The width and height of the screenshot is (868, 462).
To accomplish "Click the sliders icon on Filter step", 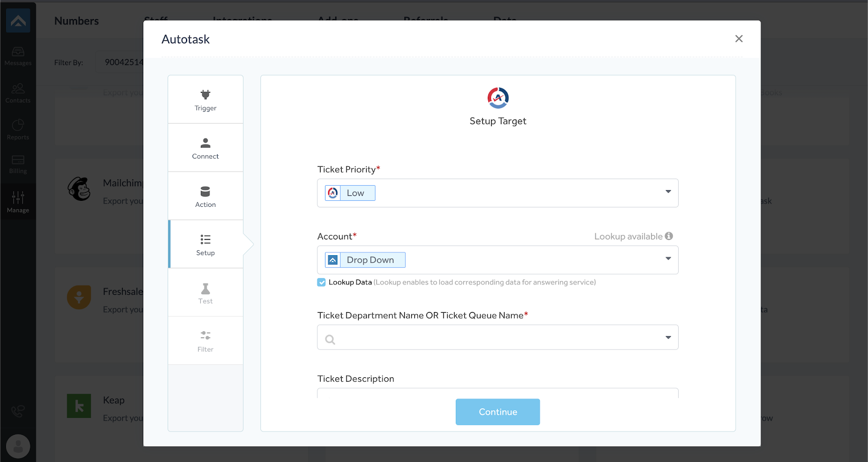I will tap(206, 336).
